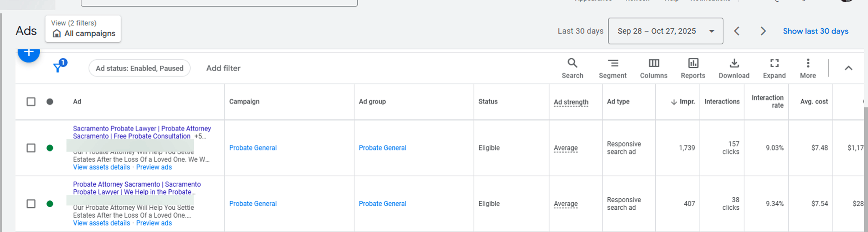
Task: Click the filter funnel icon
Action: coord(58,68)
